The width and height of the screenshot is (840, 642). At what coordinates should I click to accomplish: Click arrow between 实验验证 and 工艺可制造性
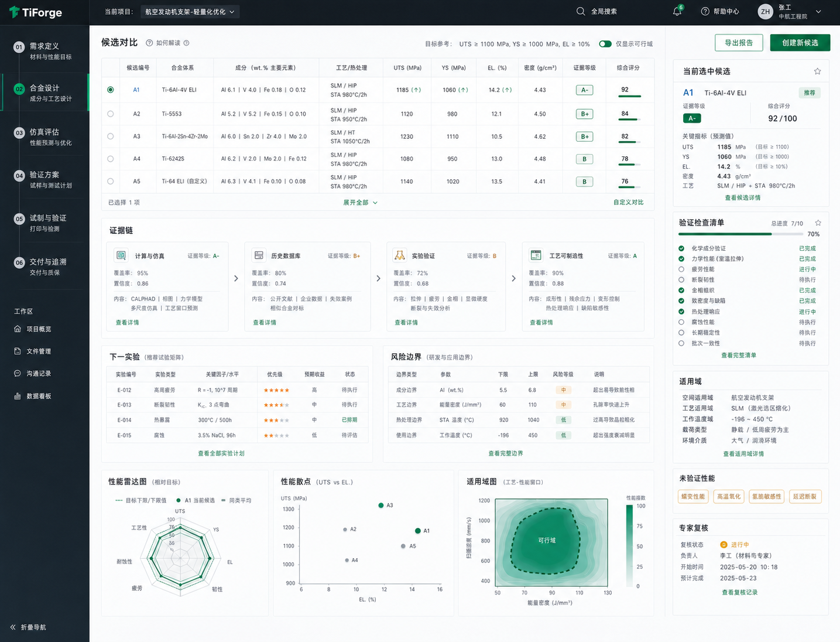pos(513,278)
